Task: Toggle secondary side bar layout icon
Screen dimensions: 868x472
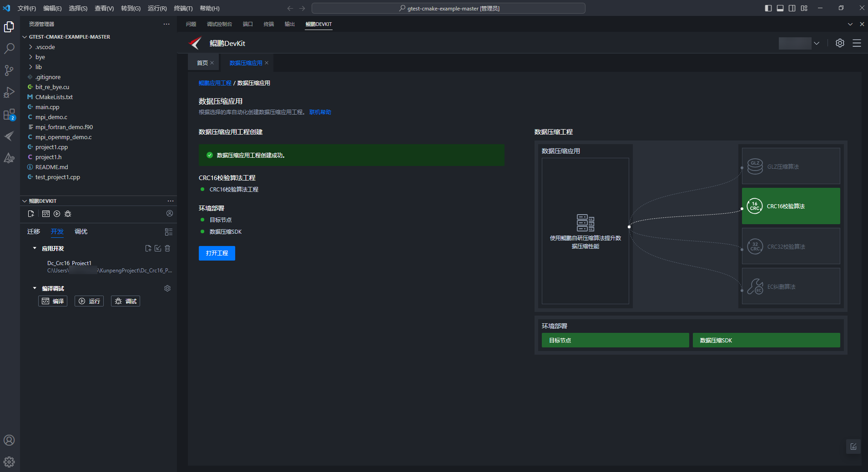Action: [792, 8]
